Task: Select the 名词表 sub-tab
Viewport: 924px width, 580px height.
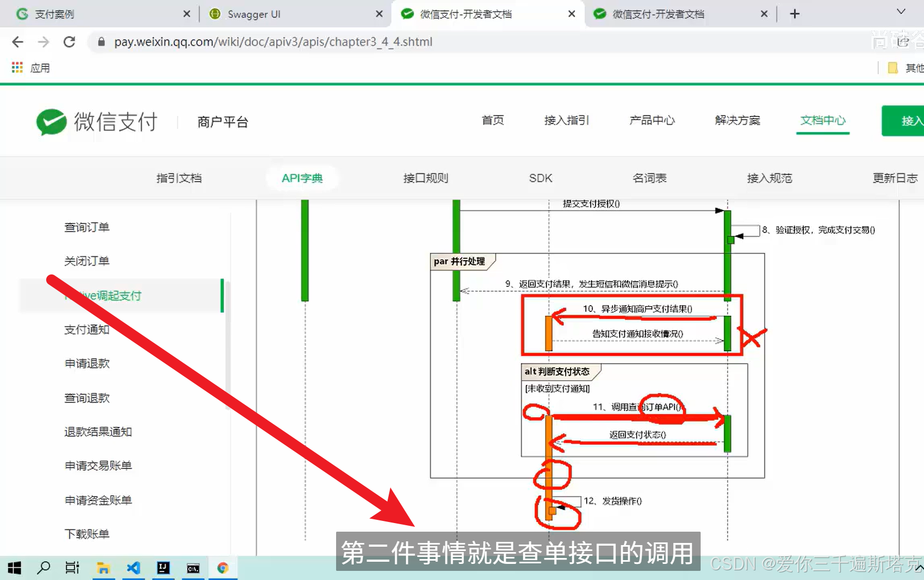Action: point(650,178)
